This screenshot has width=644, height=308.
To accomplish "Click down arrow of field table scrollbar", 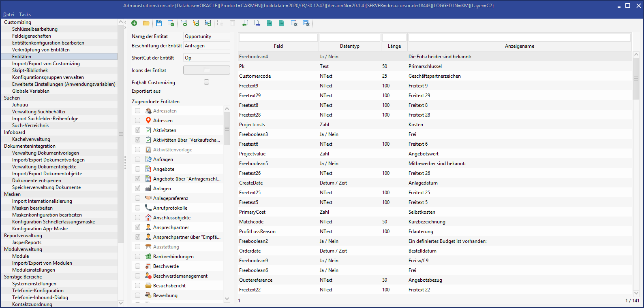I will (x=636, y=293).
